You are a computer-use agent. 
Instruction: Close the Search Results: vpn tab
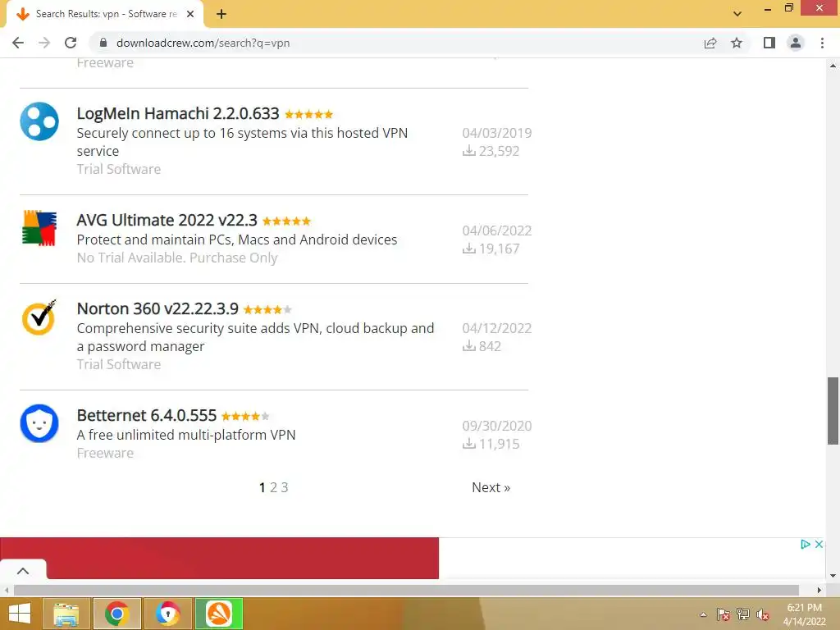point(190,14)
